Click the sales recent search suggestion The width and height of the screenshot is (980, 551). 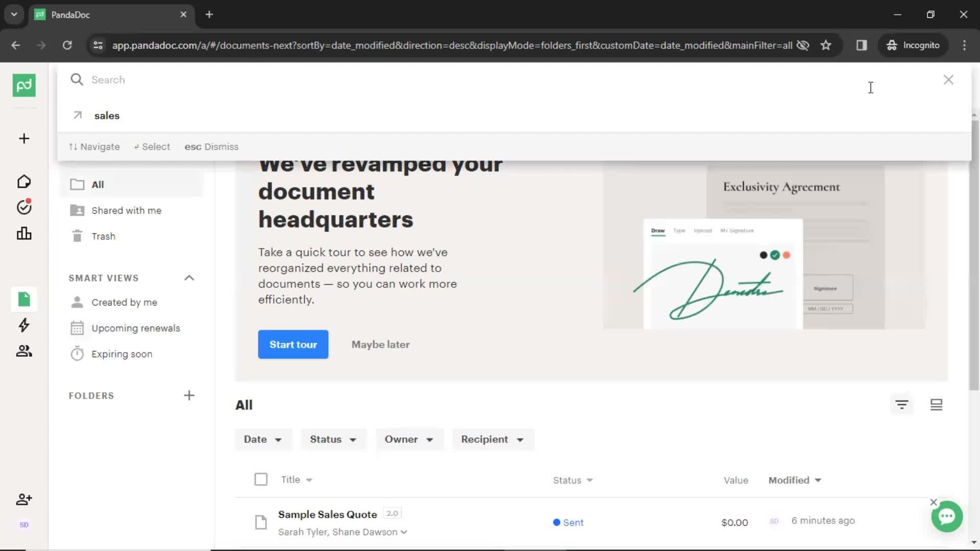point(107,115)
